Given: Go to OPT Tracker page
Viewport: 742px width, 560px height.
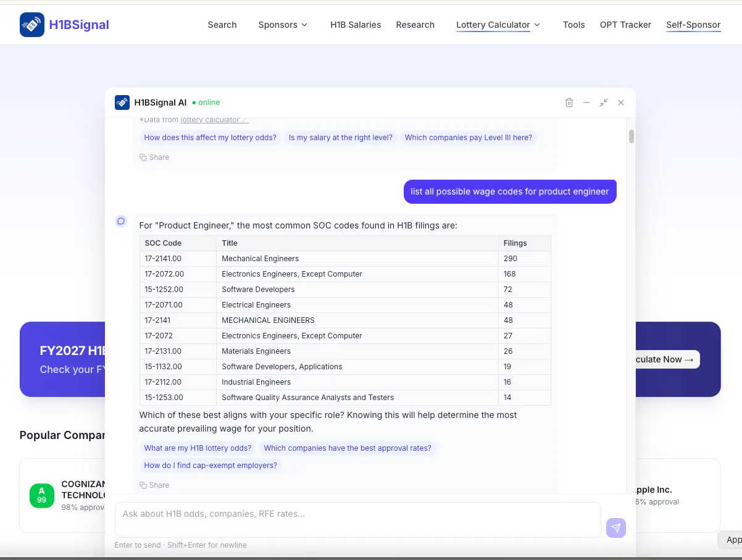Looking at the screenshot, I should click(625, 25).
